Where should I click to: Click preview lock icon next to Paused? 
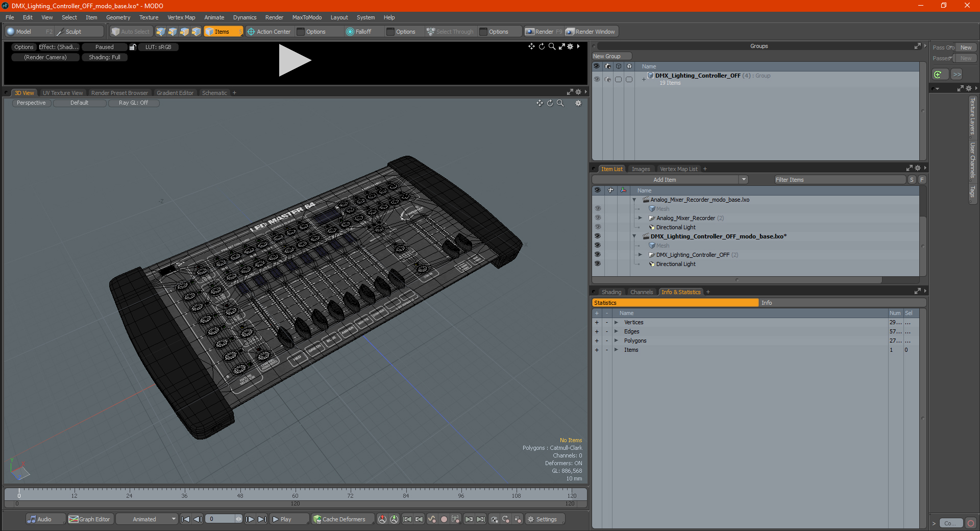coord(133,47)
